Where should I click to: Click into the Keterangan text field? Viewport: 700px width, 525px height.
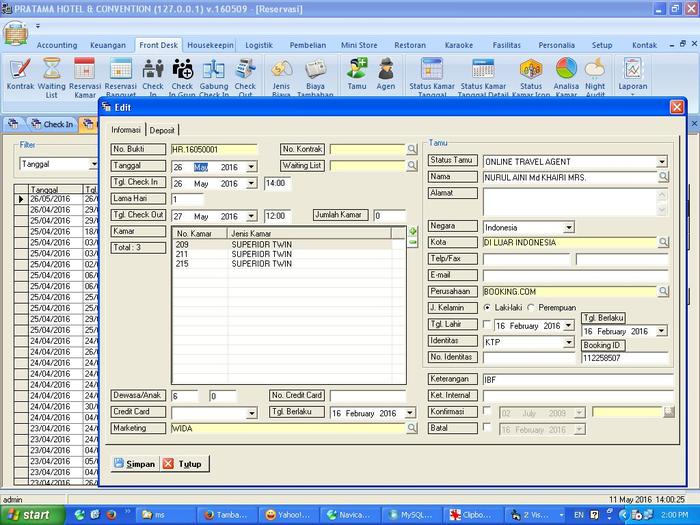pos(575,380)
